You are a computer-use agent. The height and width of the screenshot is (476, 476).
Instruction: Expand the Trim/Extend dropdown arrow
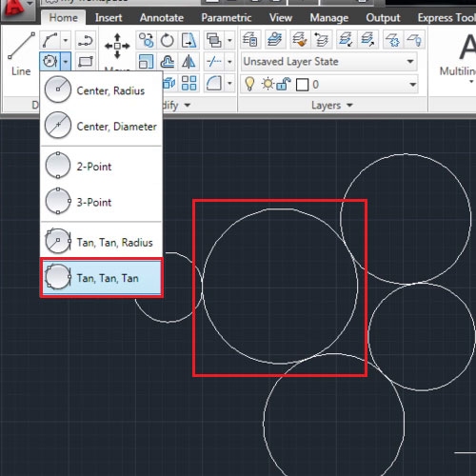coord(229,61)
